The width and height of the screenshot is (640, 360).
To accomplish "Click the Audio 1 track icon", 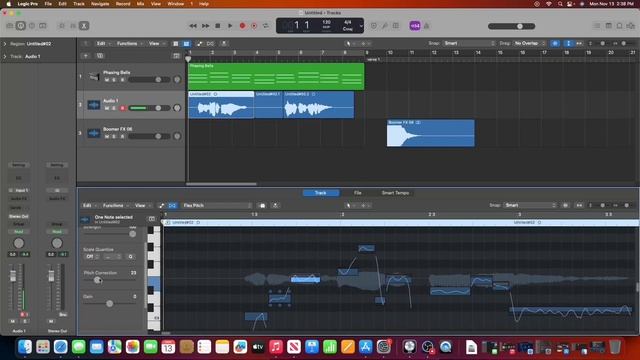I will point(94,105).
